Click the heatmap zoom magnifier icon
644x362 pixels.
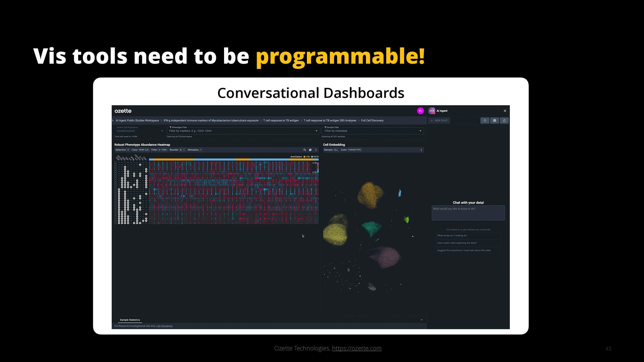(305, 150)
